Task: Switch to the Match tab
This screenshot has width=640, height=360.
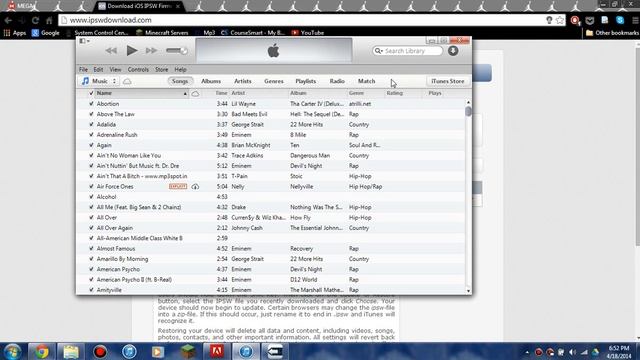Action: click(367, 81)
